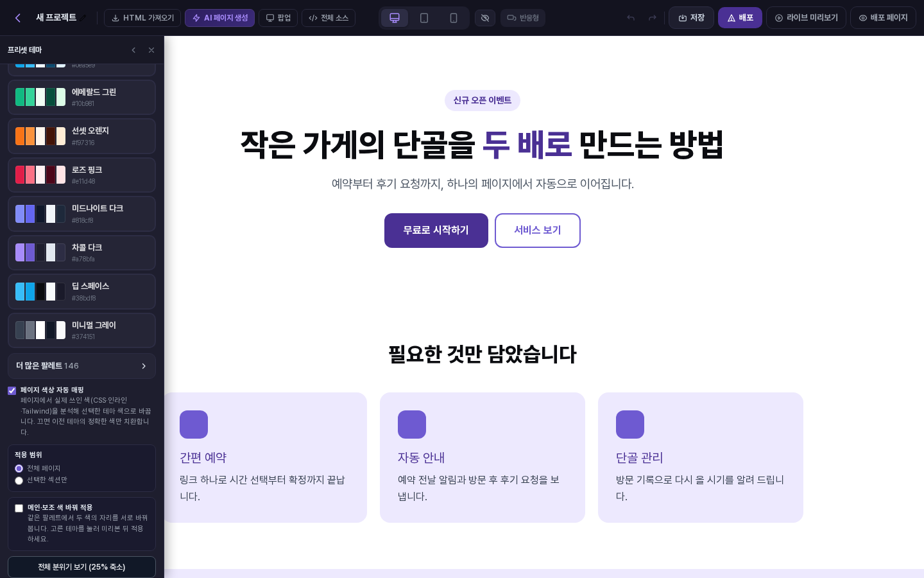
Task: Select 전체 페이지 scope radio
Action: [x=19, y=469]
